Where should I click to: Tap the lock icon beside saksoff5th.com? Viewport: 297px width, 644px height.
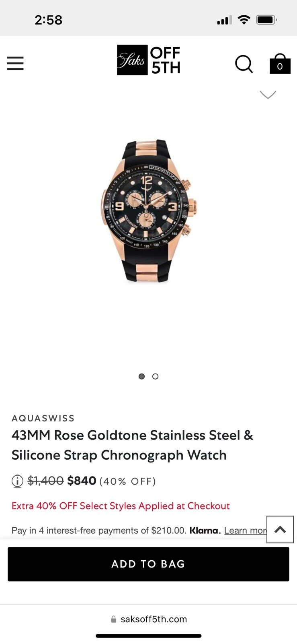[114, 619]
